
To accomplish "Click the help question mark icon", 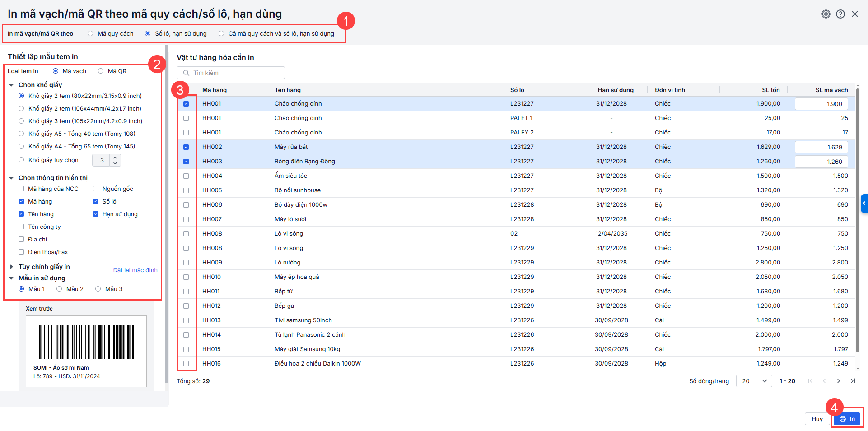I will click(x=840, y=14).
